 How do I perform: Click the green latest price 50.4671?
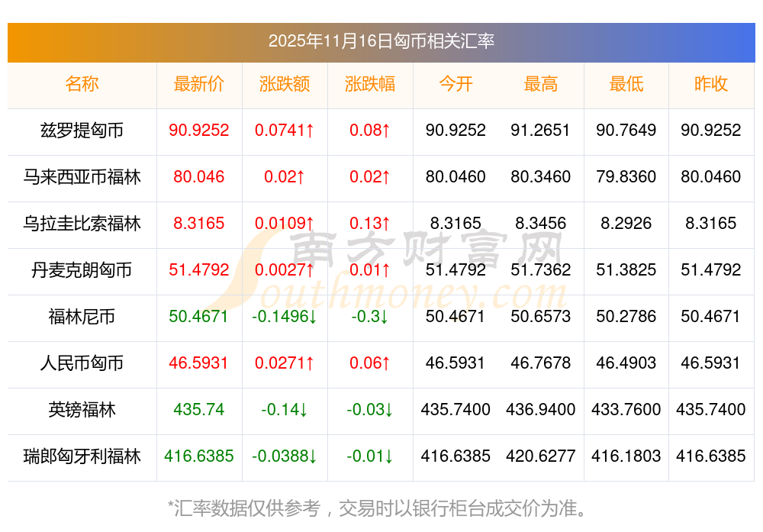coord(198,317)
